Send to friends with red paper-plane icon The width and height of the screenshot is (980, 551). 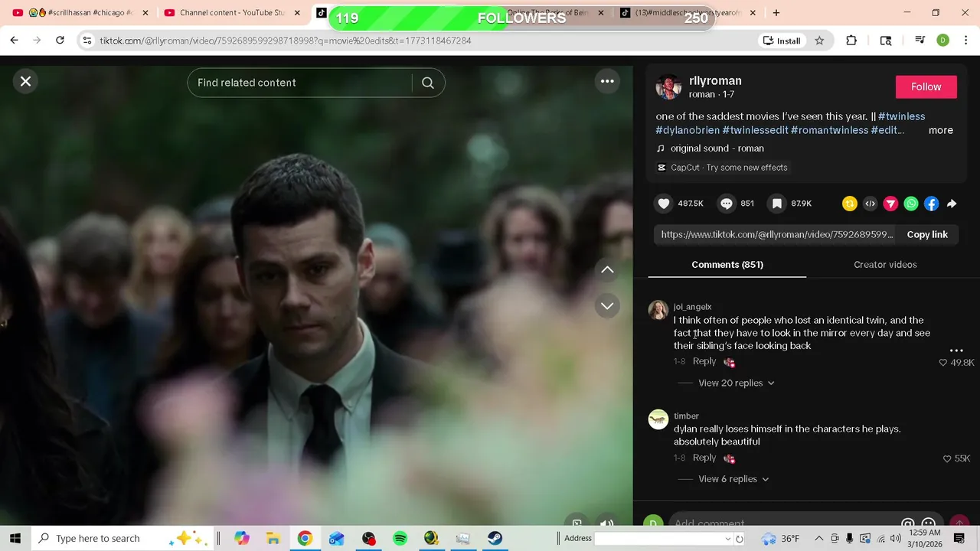(x=890, y=204)
